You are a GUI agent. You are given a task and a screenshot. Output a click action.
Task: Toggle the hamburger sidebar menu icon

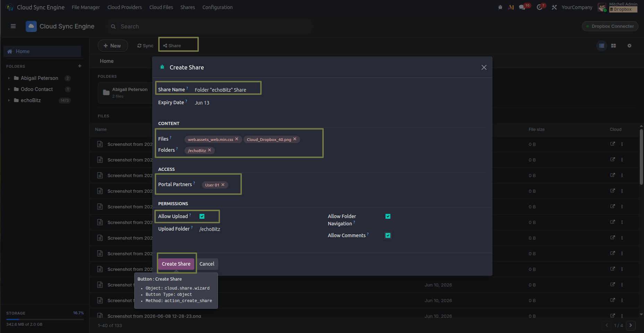(13, 26)
